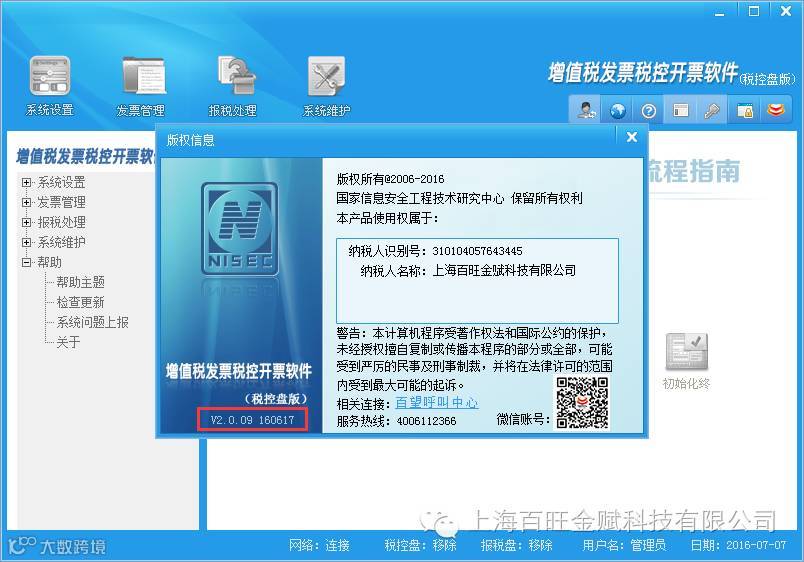Expand the 报税处理 tree node

27,222
